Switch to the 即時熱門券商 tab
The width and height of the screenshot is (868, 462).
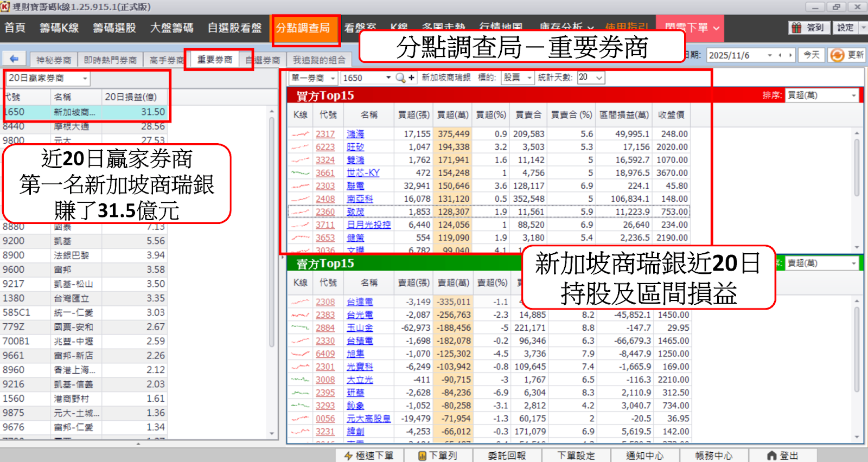[x=110, y=60]
